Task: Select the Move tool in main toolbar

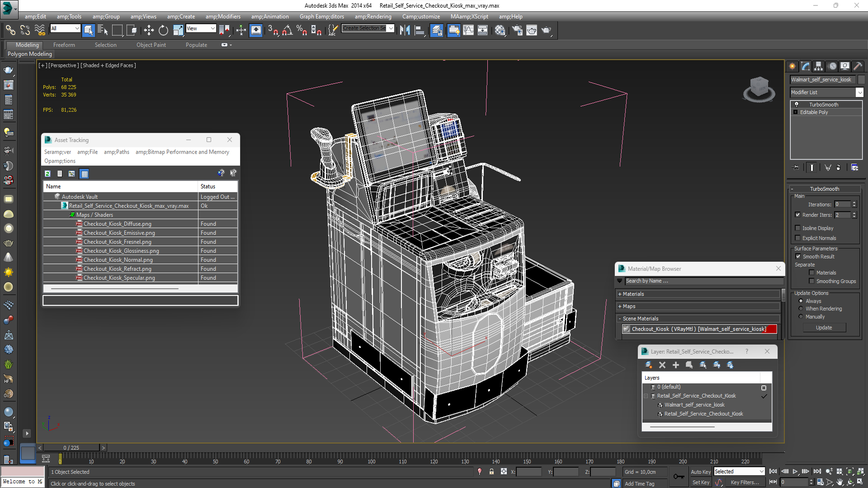Action: pos(149,30)
